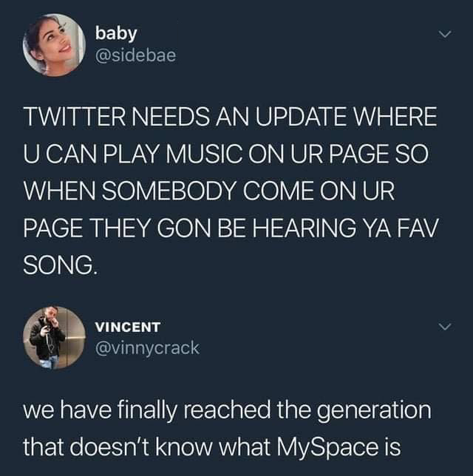The image size is (473, 476).
Task: Select the line "U CAN PLAY MUSIC ON UR PAGE SO"
Action: point(226,154)
